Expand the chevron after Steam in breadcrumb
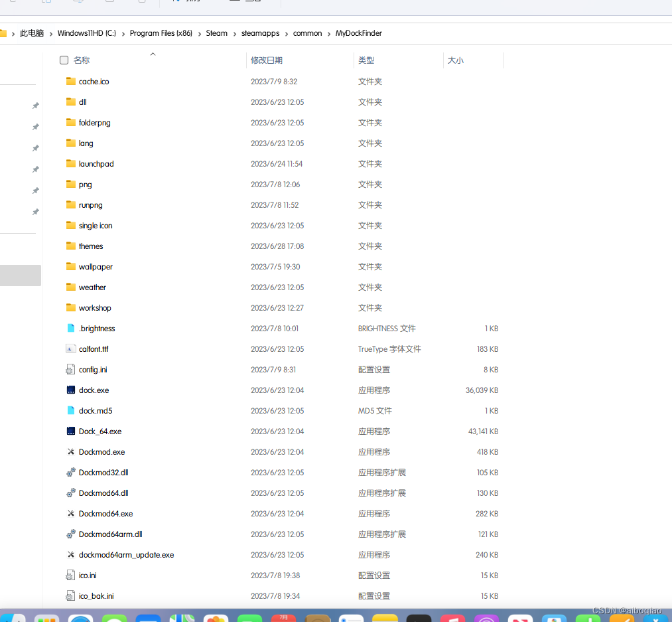 (x=234, y=33)
